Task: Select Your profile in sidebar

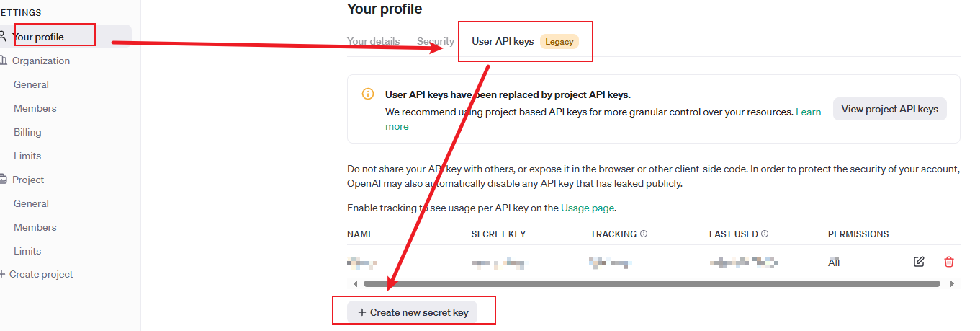Action: [38, 37]
